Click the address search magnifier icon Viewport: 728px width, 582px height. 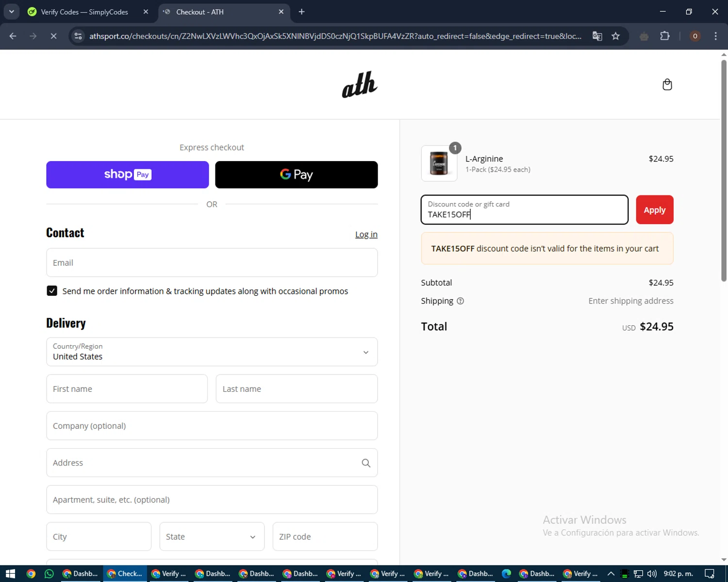point(366,463)
